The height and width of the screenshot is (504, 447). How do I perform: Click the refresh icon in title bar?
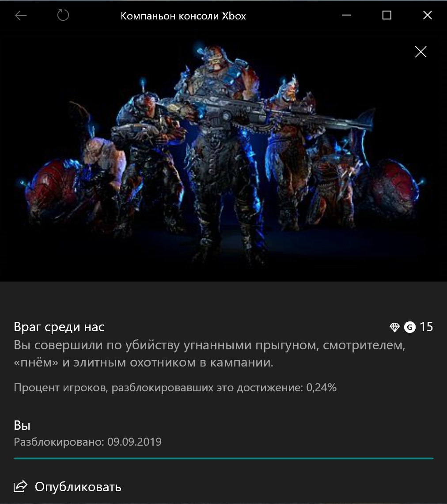click(x=63, y=15)
